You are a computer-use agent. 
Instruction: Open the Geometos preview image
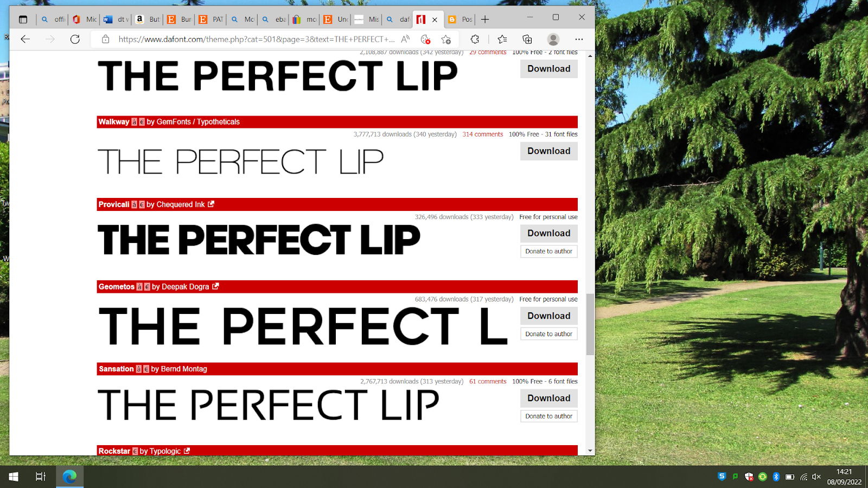(x=303, y=326)
